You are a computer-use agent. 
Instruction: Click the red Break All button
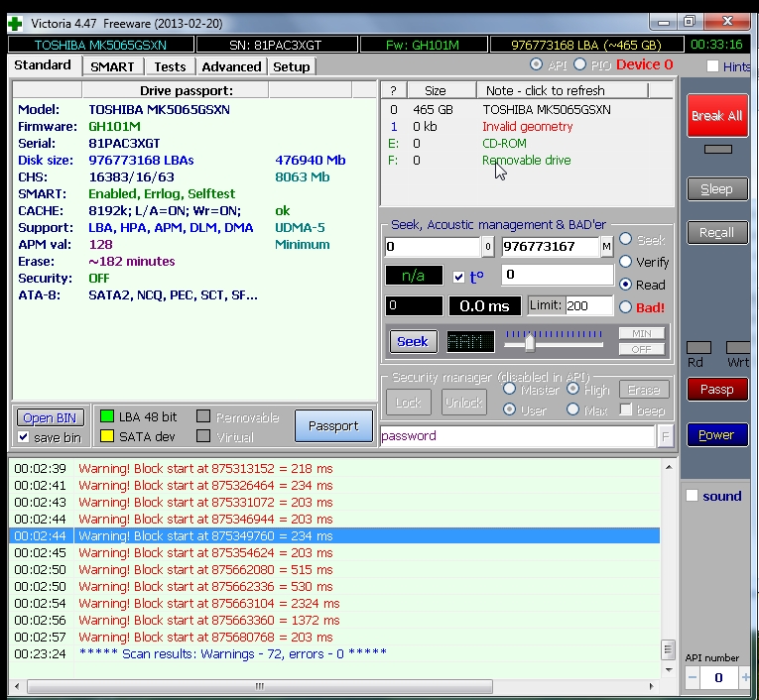point(717,115)
